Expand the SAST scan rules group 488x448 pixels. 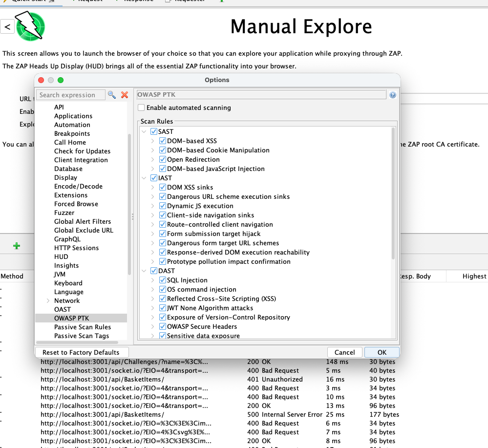pyautogui.click(x=144, y=131)
